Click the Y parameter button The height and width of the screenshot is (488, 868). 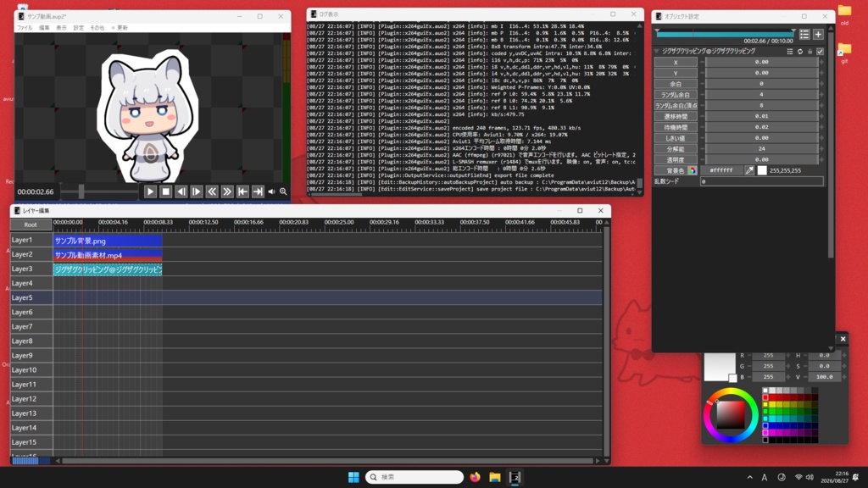pos(676,73)
